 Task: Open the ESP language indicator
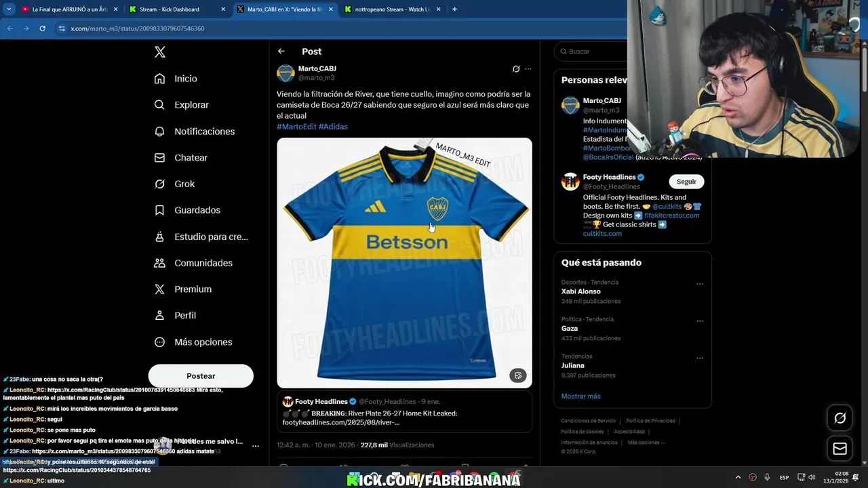tap(784, 477)
